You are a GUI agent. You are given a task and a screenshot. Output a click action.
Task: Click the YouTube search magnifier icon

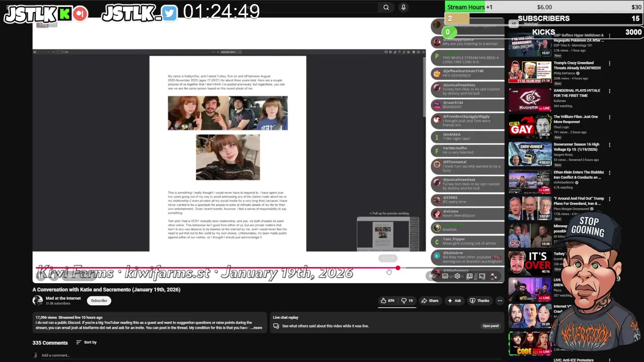click(386, 8)
